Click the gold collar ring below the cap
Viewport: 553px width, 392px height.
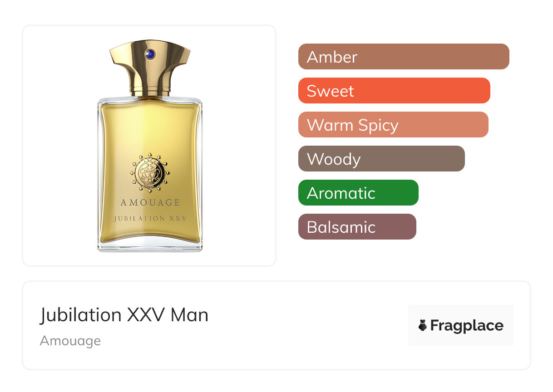coord(150,93)
